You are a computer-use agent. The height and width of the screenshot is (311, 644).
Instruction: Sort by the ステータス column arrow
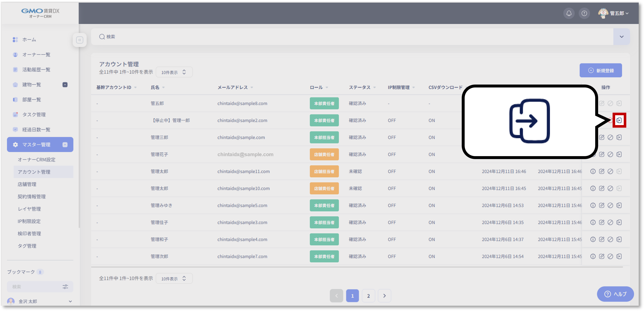pos(374,87)
